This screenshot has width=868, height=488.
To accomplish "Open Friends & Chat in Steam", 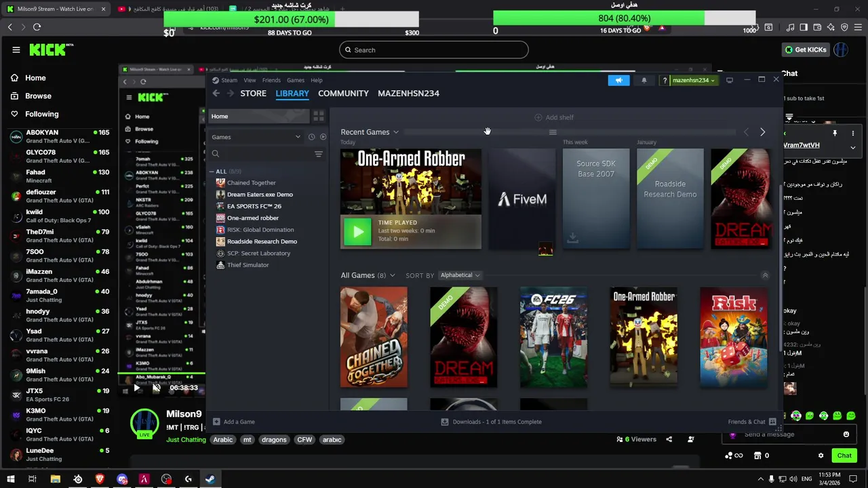I will (752, 422).
